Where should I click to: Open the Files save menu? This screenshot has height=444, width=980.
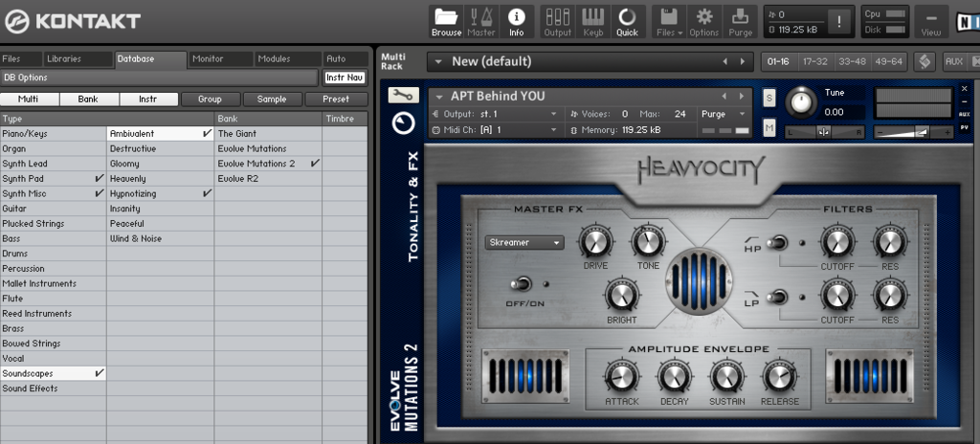[669, 22]
